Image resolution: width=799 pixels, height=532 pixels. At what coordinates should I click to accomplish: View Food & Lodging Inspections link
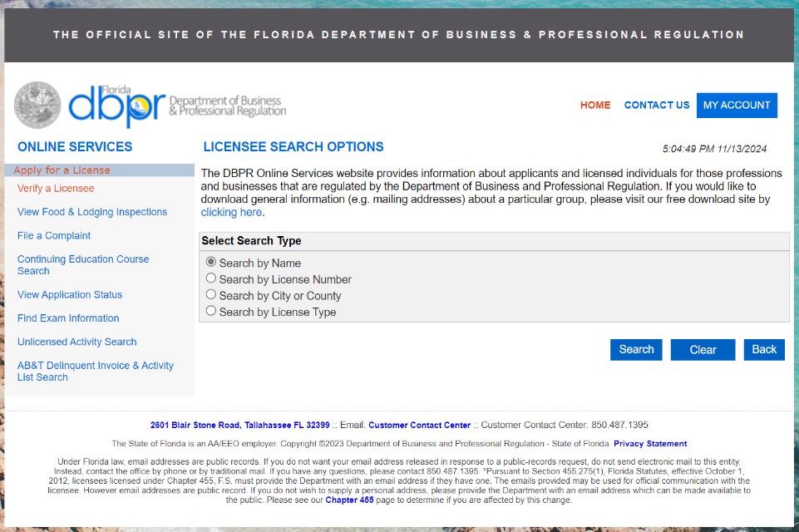coord(92,212)
